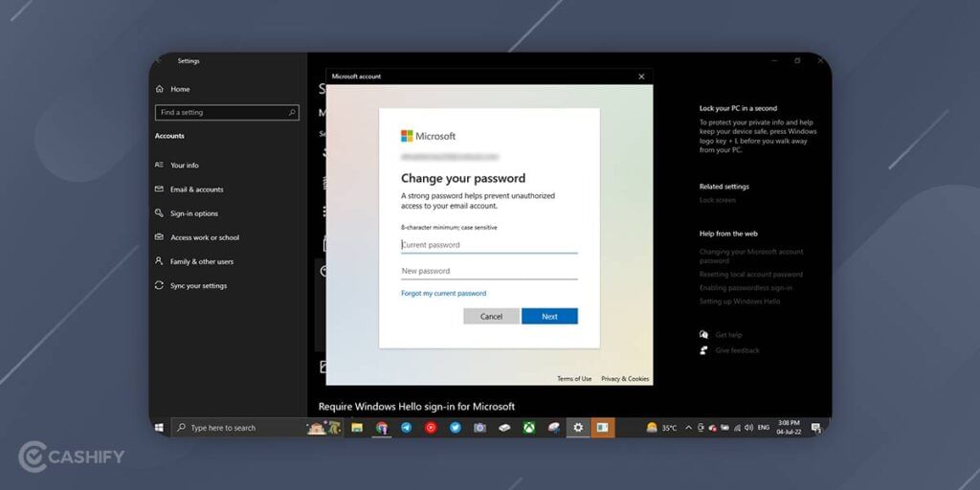Click the taskbar clock showing 3:08 PM
The image size is (980, 490).
[790, 428]
